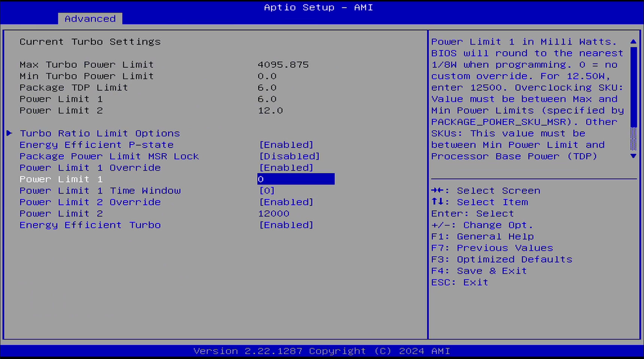The height and width of the screenshot is (359, 644).
Task: Switch to the Advanced tab
Action: click(89, 18)
